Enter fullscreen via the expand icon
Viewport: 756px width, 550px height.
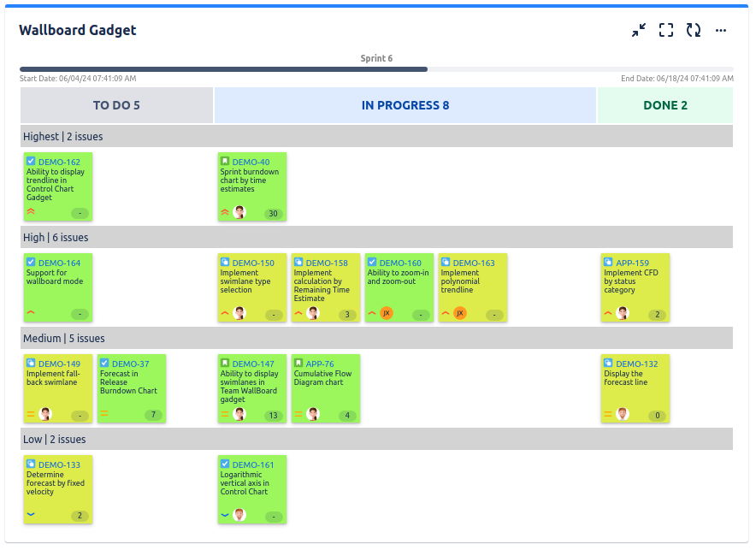click(x=666, y=30)
